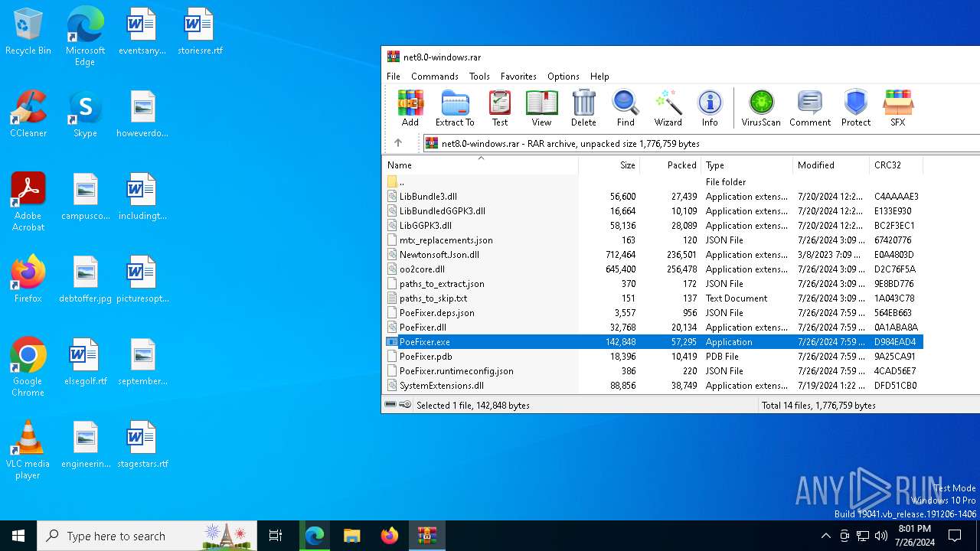Select oo2core.dll file row
This screenshot has width=980, height=551.
click(653, 269)
